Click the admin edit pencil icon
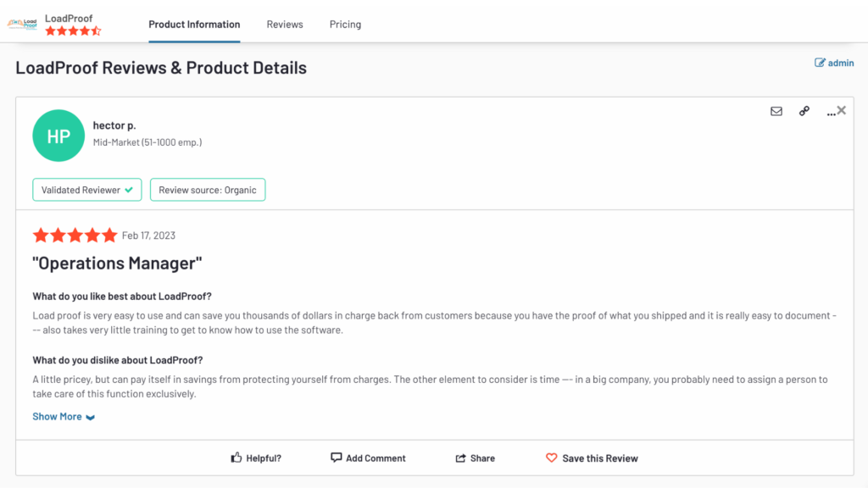The height and width of the screenshot is (488, 868). (x=820, y=63)
